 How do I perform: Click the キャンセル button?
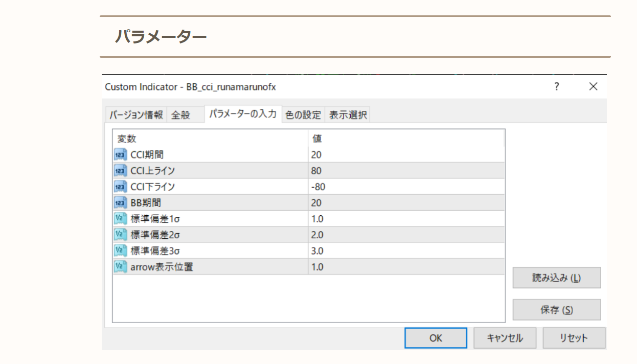tap(505, 338)
